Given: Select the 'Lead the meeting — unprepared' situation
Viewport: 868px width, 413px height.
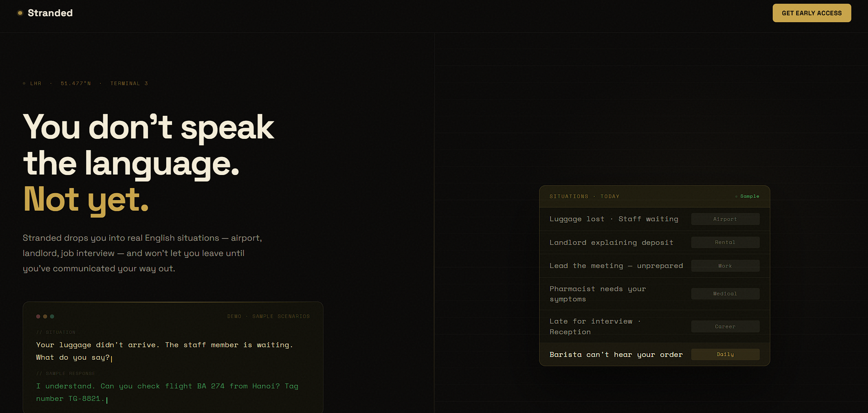Looking at the screenshot, I should pos(654,266).
